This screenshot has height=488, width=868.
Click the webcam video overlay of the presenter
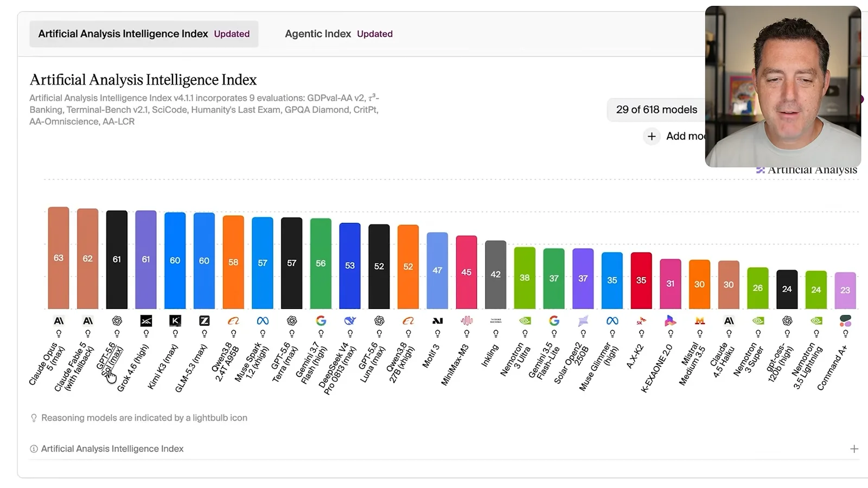[x=783, y=87]
